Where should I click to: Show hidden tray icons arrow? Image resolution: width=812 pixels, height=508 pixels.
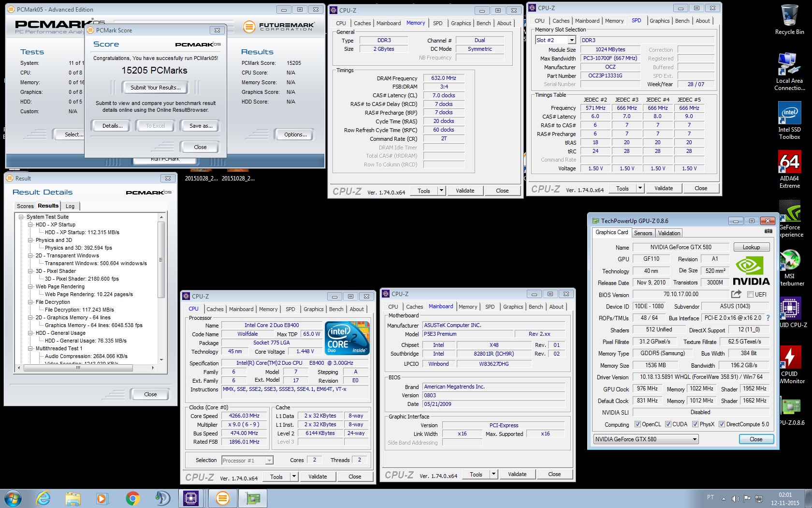[x=724, y=498]
